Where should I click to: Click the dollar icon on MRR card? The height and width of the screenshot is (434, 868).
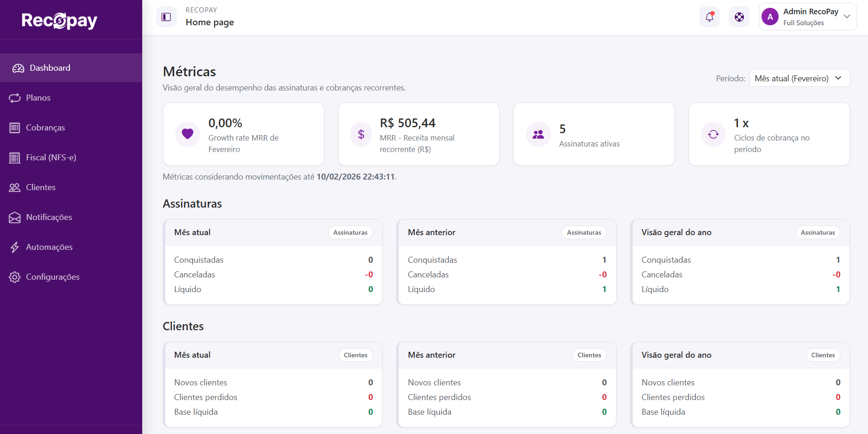(361, 134)
